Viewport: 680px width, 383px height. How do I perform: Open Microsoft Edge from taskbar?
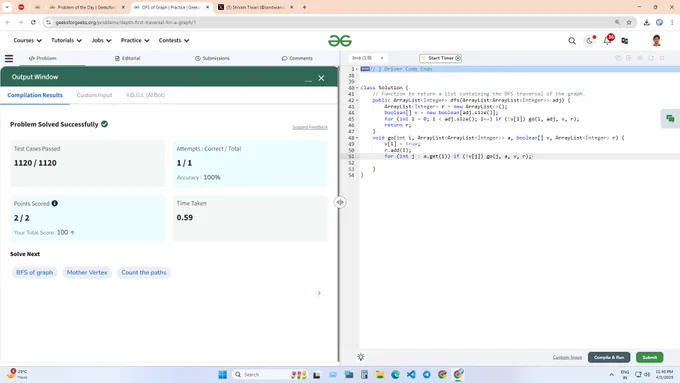coord(396,375)
